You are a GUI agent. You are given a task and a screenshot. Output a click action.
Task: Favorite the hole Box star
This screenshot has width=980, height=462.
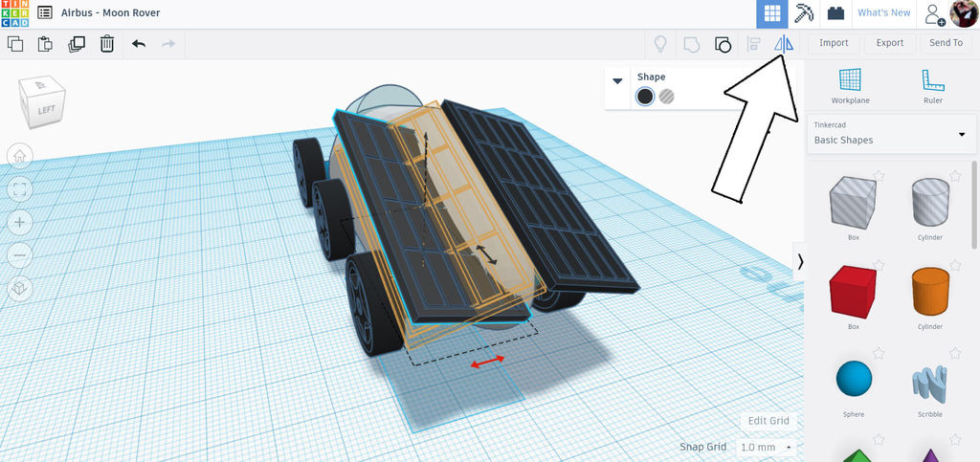pos(879,175)
